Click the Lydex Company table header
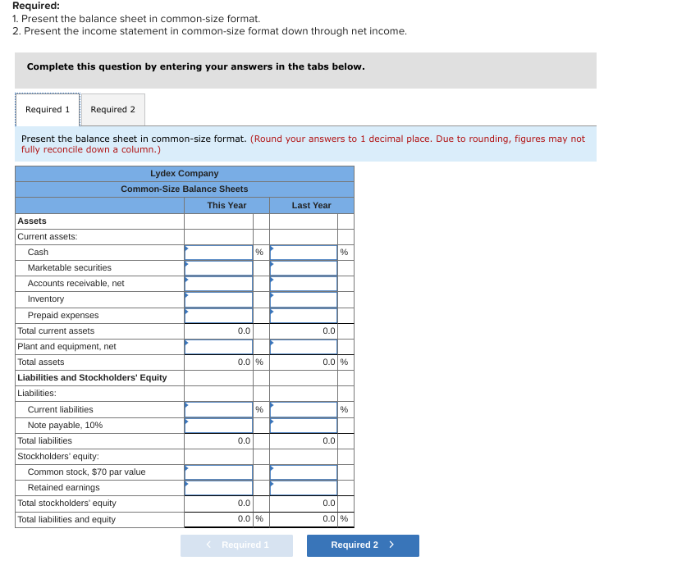This screenshot has width=700, height=588. tap(184, 173)
